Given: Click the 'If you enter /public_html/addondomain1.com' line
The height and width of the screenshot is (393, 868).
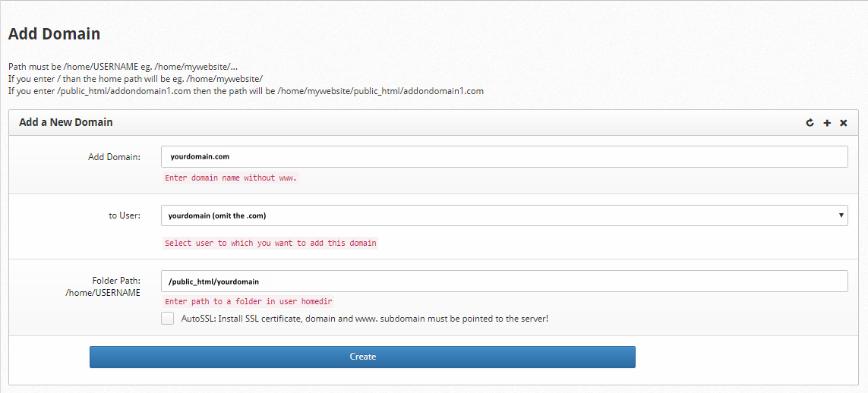Looking at the screenshot, I should 246,90.
